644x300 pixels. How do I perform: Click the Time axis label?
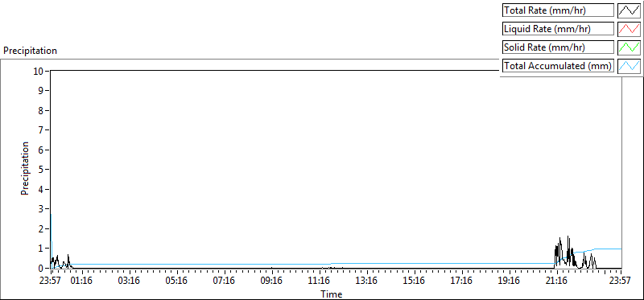coord(332,294)
